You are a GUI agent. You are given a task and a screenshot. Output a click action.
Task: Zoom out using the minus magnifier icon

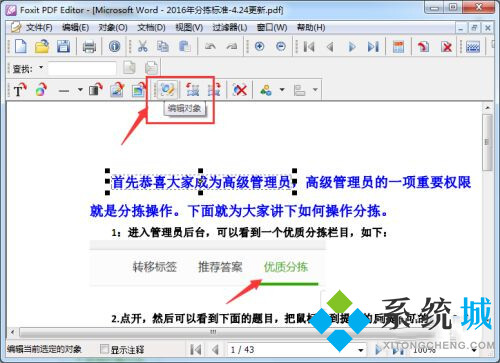[x=281, y=46]
